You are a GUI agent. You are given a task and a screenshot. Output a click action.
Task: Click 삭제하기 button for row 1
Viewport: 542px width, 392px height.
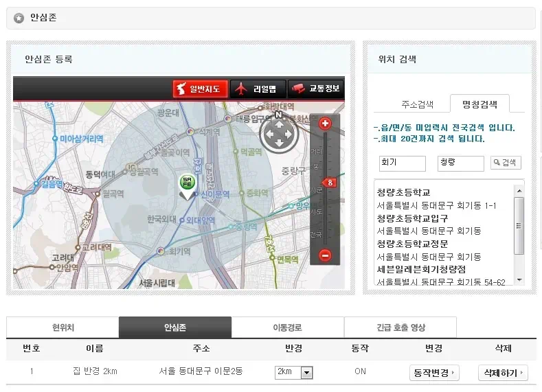tap(503, 373)
